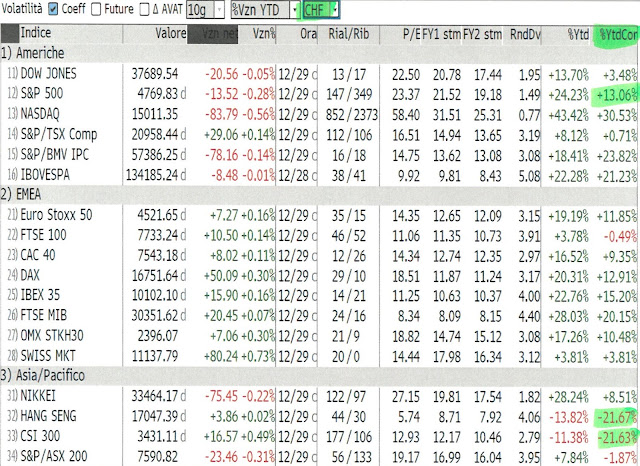The height and width of the screenshot is (466, 640).
Task: Select the HANG SENG index row
Action: tap(319, 416)
